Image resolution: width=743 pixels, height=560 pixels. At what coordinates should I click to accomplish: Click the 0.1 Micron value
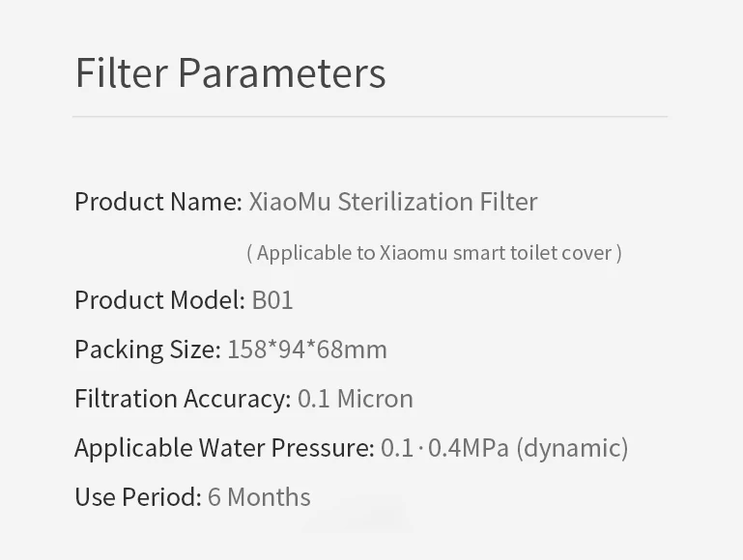pyautogui.click(x=356, y=399)
